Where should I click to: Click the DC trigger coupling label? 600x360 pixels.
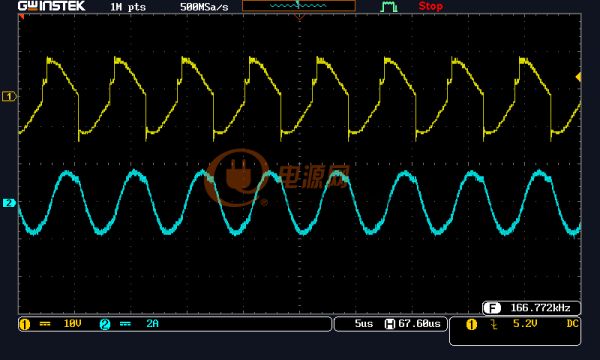[x=572, y=324]
